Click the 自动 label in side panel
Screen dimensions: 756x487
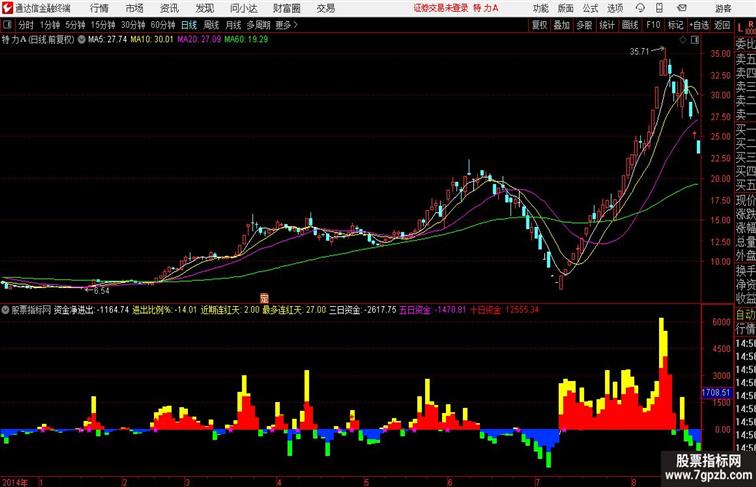pyautogui.click(x=745, y=315)
